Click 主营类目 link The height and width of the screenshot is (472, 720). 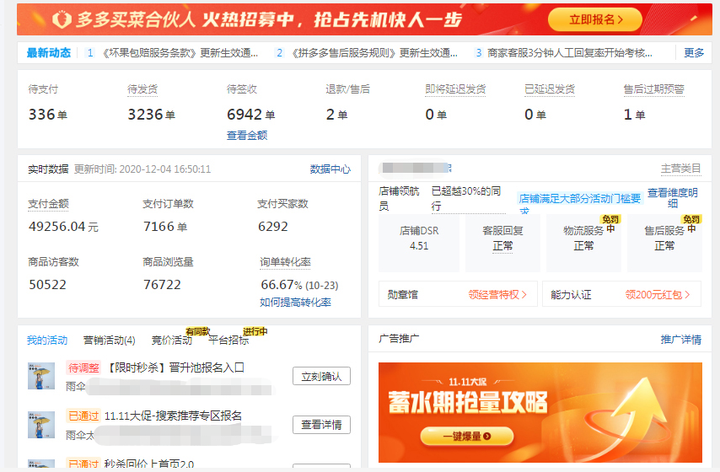681,169
